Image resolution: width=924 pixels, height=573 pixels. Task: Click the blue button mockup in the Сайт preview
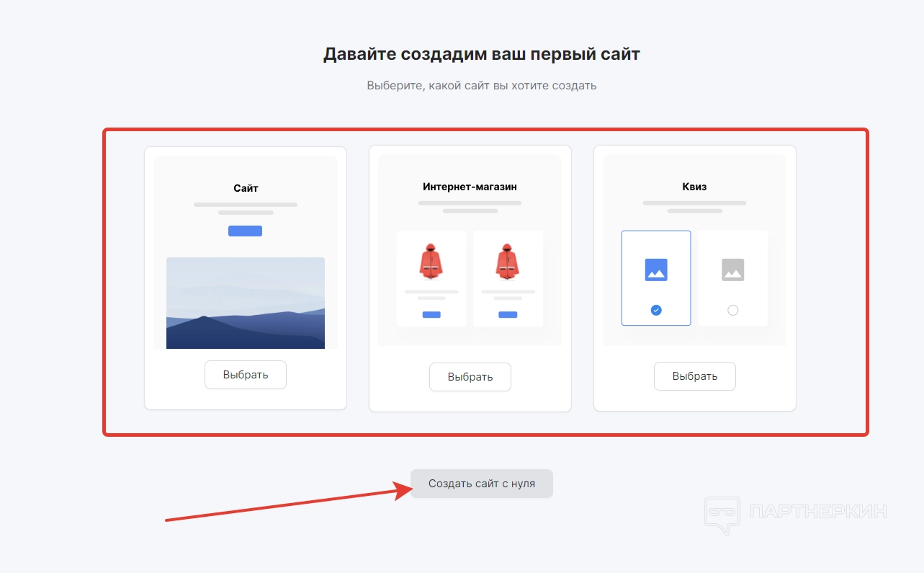(x=246, y=231)
